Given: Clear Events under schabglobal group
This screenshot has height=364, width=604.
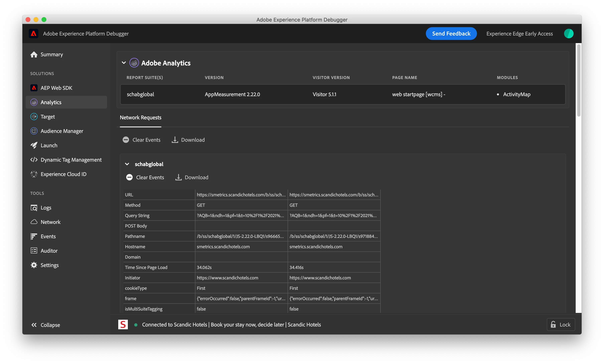Looking at the screenshot, I should pyautogui.click(x=145, y=177).
